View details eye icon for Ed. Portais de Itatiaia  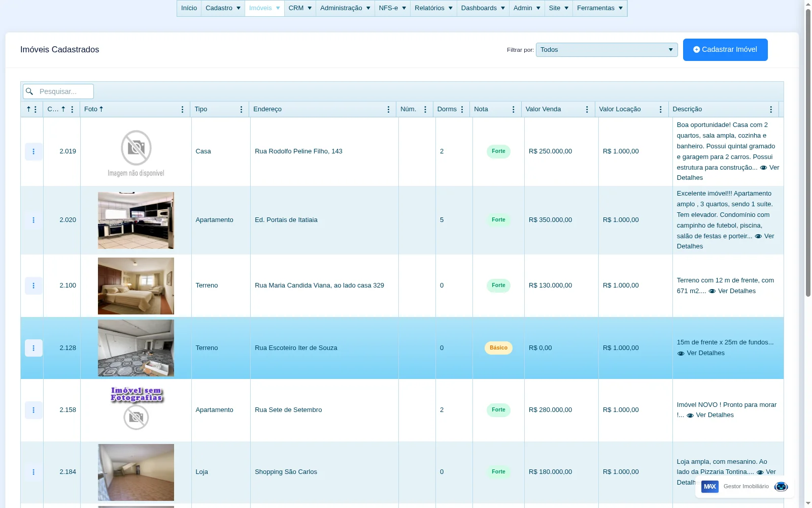(758, 236)
